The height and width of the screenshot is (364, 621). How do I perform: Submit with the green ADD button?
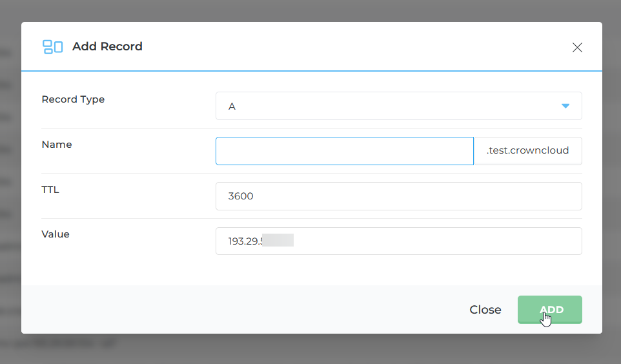tap(550, 310)
